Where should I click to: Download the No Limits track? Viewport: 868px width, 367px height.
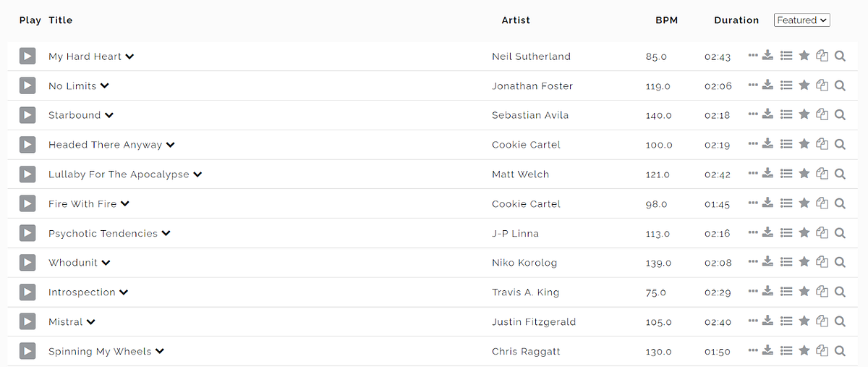[x=768, y=85]
